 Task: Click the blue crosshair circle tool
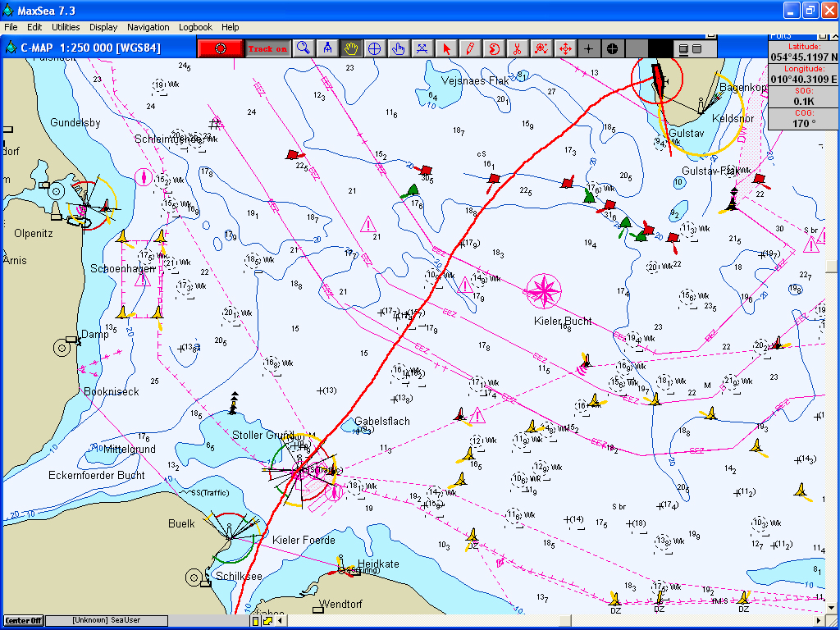click(374, 48)
